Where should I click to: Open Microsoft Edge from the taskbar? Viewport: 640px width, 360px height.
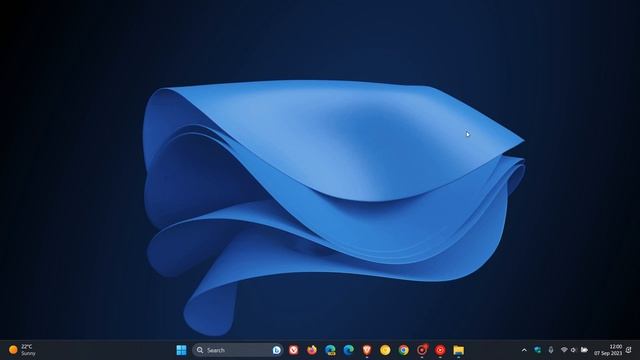point(349,350)
